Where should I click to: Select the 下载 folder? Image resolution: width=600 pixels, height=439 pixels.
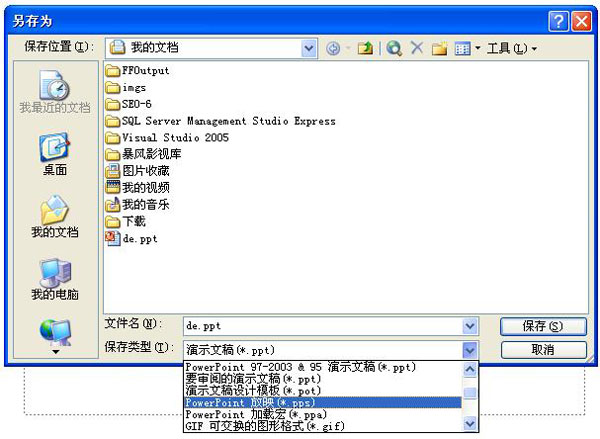coord(126,221)
